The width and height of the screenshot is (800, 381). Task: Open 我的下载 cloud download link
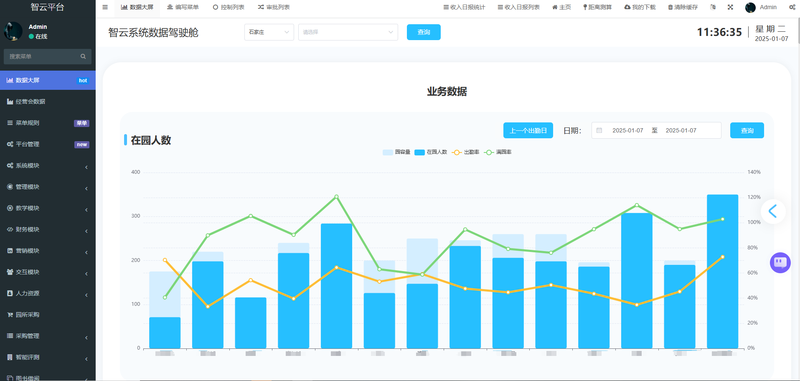(x=640, y=7)
